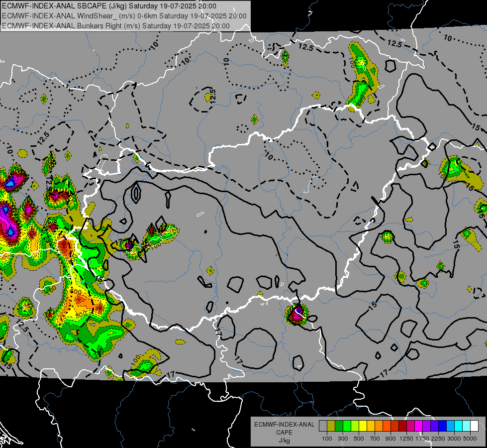Click the cyan legend swatch after 3000
The image size is (487, 448).
tap(459, 426)
